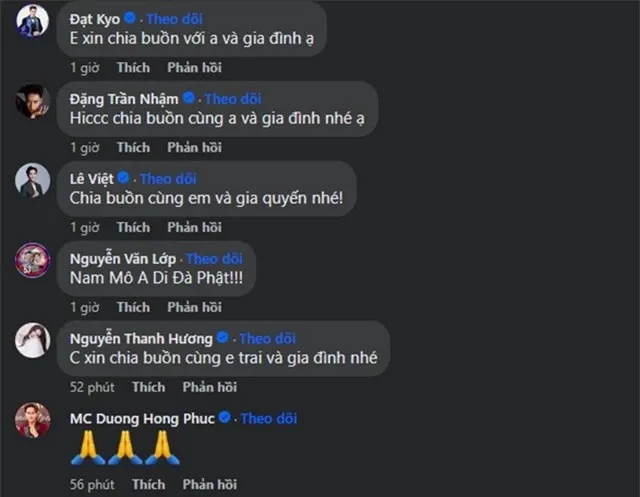Reply to Nguyễn Thanh Hương's comment
Screen dimensions: 640x497
[x=210, y=387]
